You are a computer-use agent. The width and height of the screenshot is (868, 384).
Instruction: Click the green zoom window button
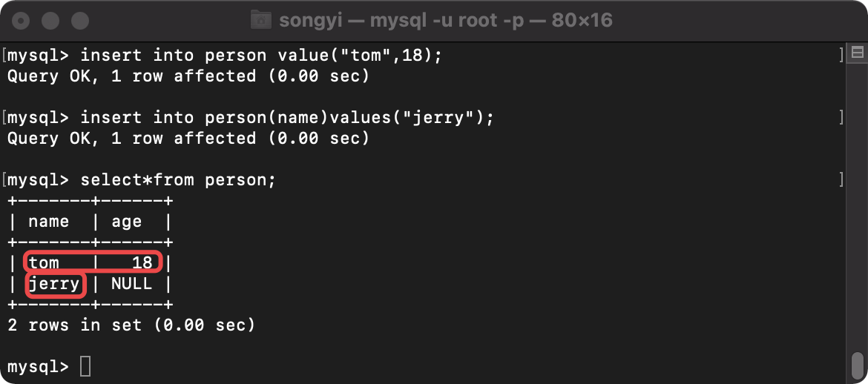point(80,21)
